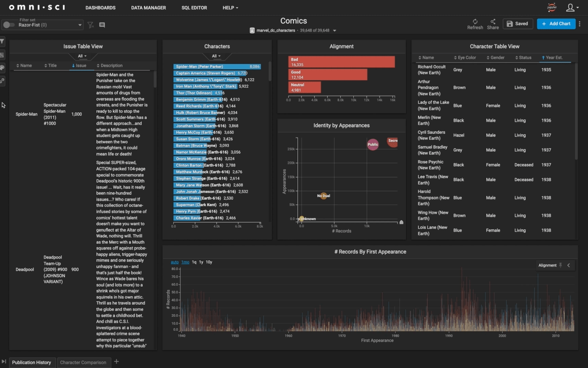The width and height of the screenshot is (588, 368).
Task: Switch to the Publication History tab
Action: tap(32, 362)
